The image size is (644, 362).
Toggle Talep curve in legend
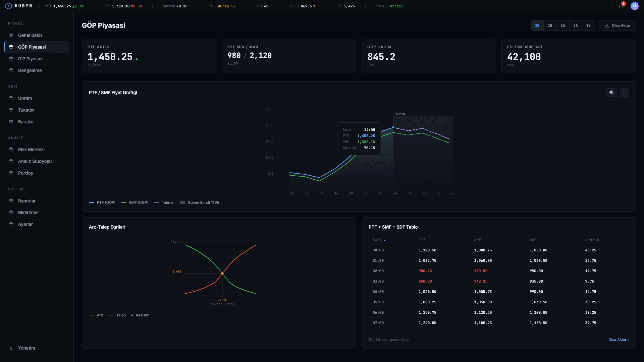coord(117,315)
